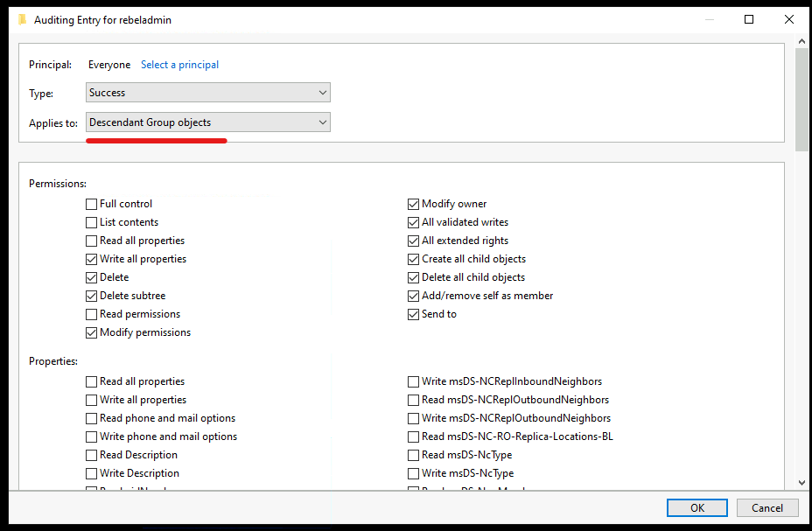Uncheck the Send to permission
This screenshot has height=531, width=812.
pyautogui.click(x=413, y=314)
